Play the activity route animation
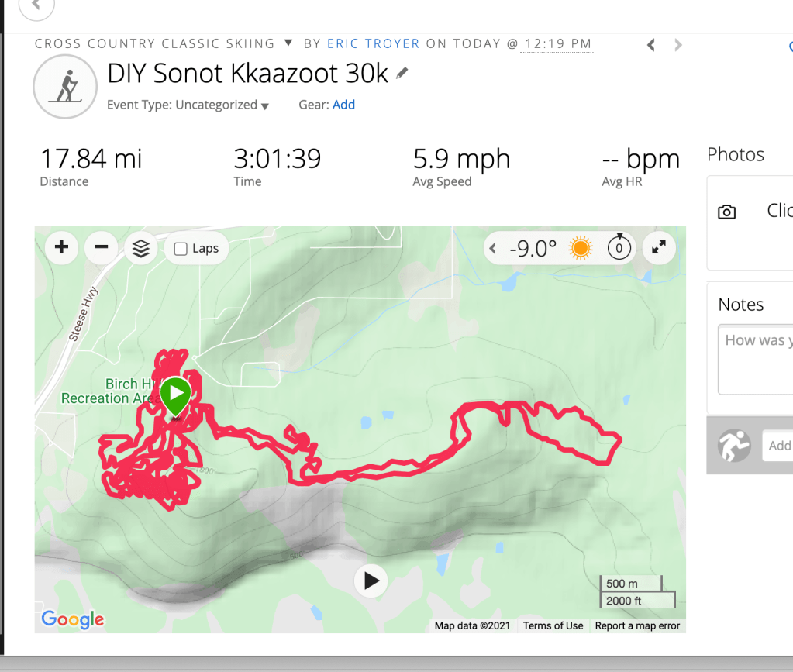Image resolution: width=793 pixels, height=672 pixels. (371, 580)
